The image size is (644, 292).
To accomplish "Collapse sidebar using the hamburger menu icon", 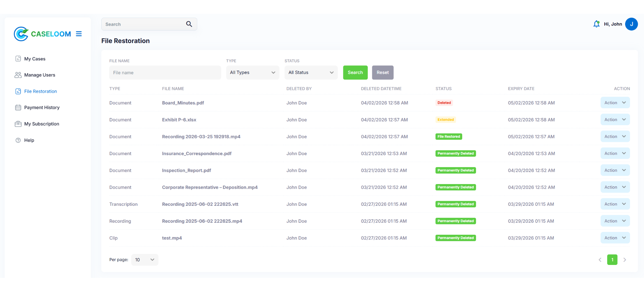I will [79, 34].
